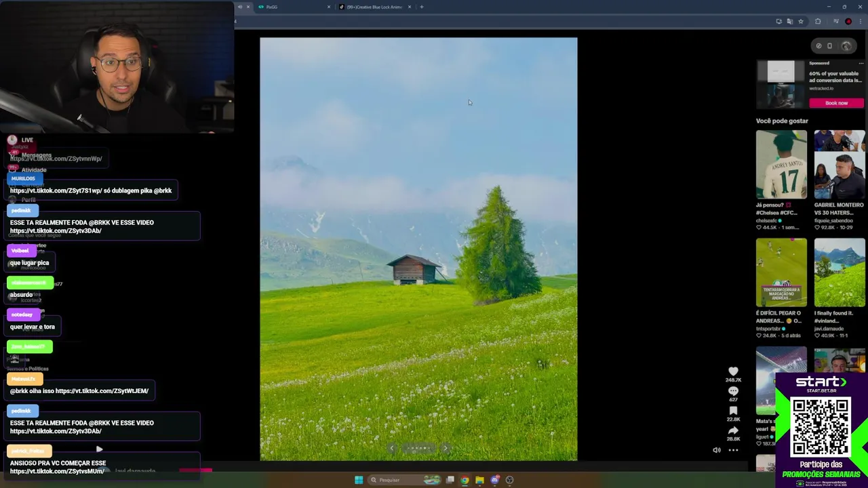Close the Creative Blue Lock Anime tab

click(x=409, y=7)
